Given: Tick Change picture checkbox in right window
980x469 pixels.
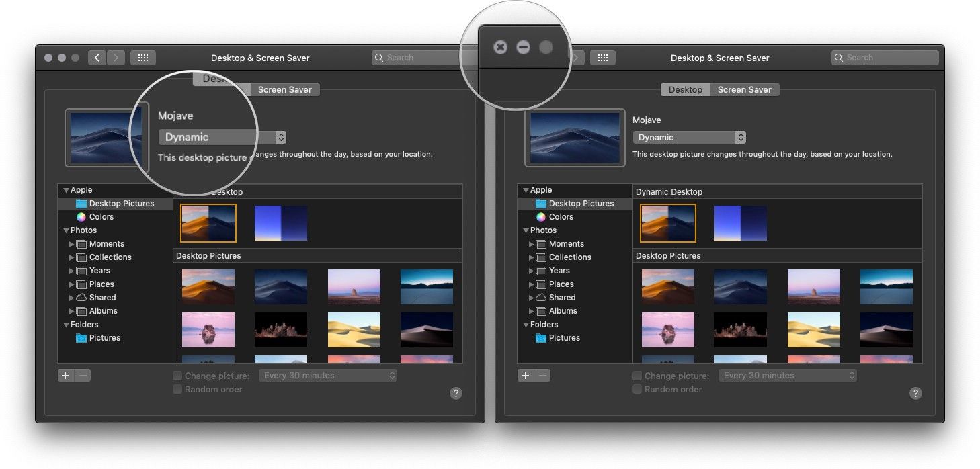Looking at the screenshot, I should click(x=637, y=376).
